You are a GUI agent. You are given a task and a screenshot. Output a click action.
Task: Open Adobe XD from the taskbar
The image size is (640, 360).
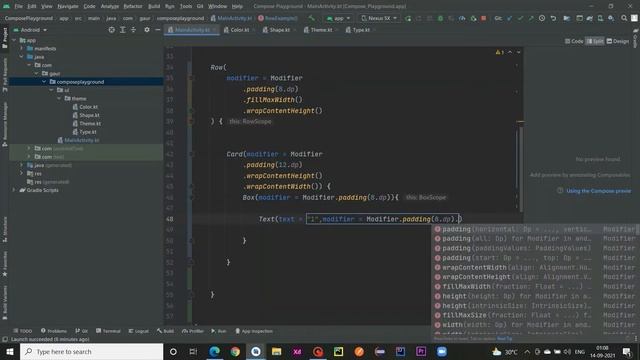pyautogui.click(x=297, y=351)
